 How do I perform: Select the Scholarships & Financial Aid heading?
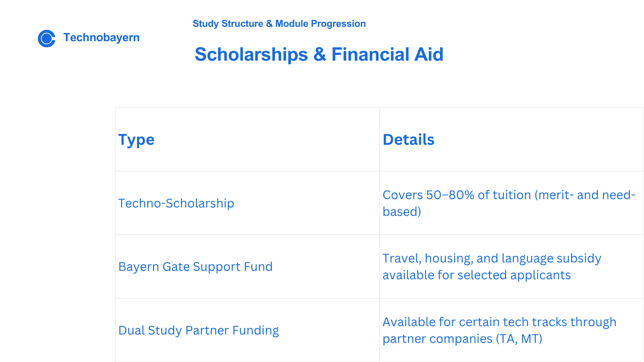click(x=319, y=54)
